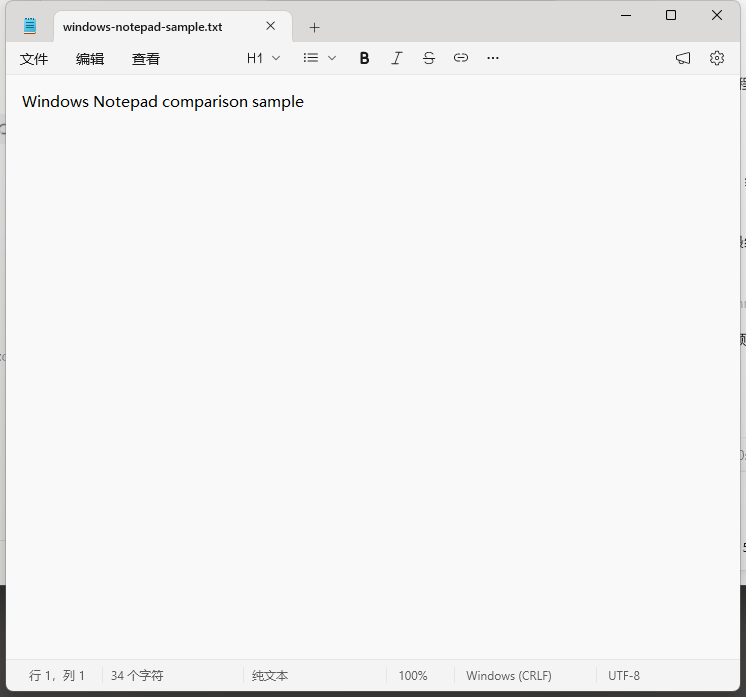Screen dimensions: 746x697
Task: Add a new tab with the plus button
Action: click(x=314, y=28)
